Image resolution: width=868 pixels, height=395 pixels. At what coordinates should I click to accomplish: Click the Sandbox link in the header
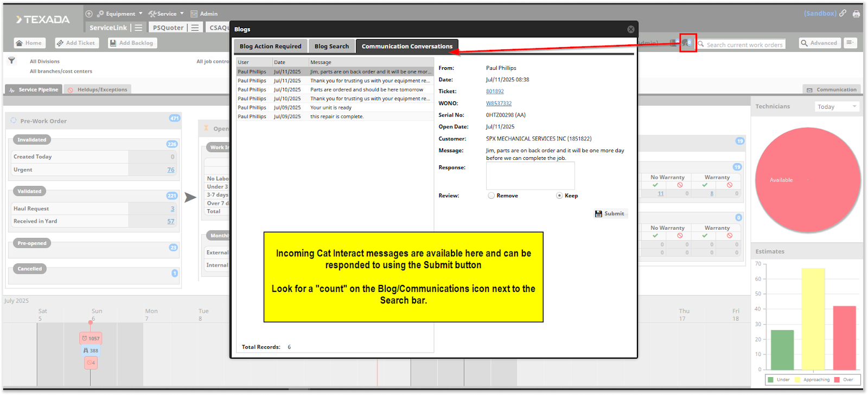pos(820,13)
